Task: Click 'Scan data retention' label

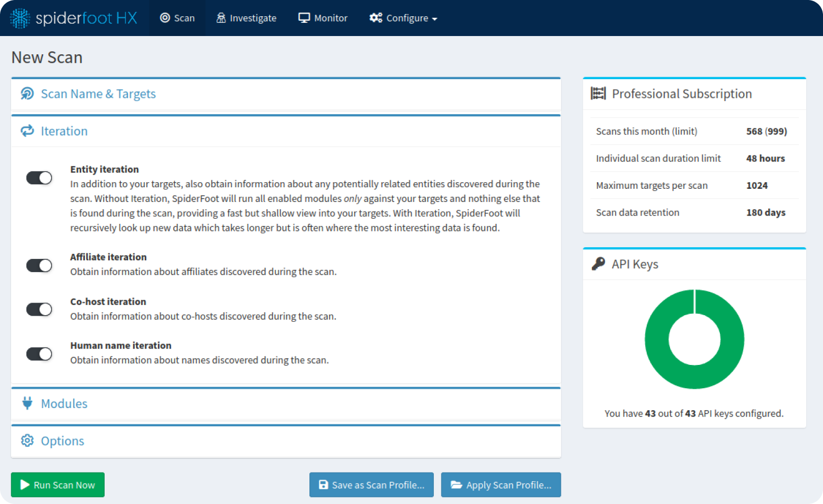Action: pos(638,212)
